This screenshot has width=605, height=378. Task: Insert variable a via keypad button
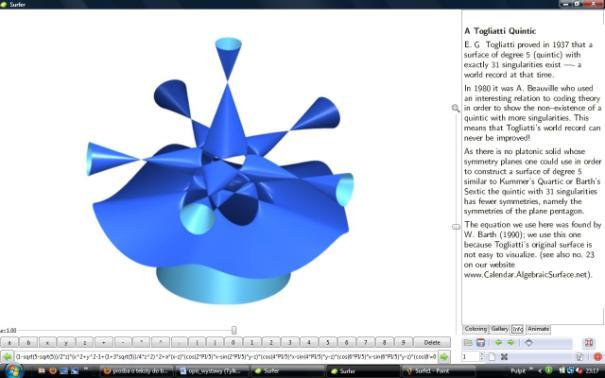(x=9, y=342)
